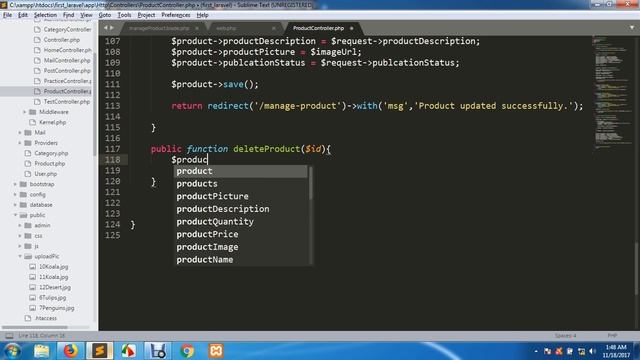640x360 pixels.
Task: Collapse the uploadPic folder
Action: [20, 256]
